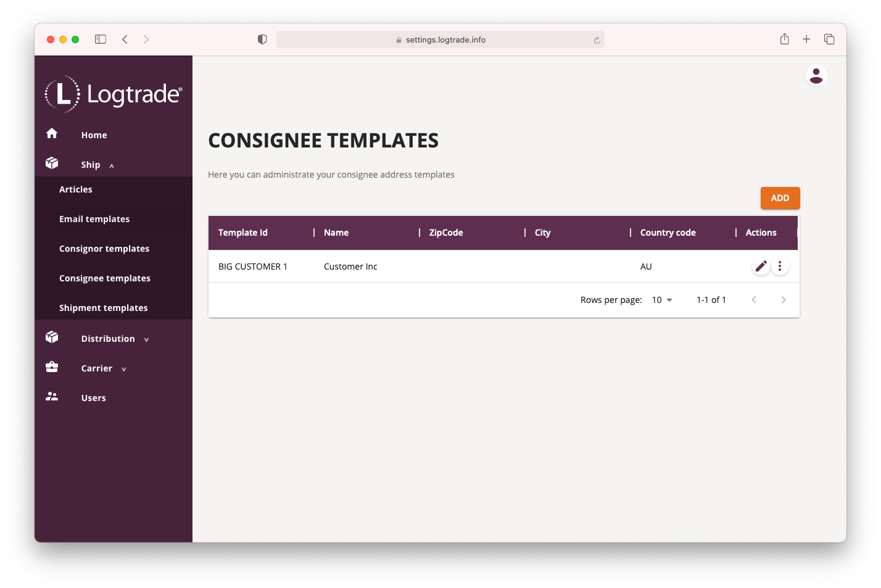The image size is (881, 588).
Task: Click the Distribution box icon
Action: [x=52, y=337]
